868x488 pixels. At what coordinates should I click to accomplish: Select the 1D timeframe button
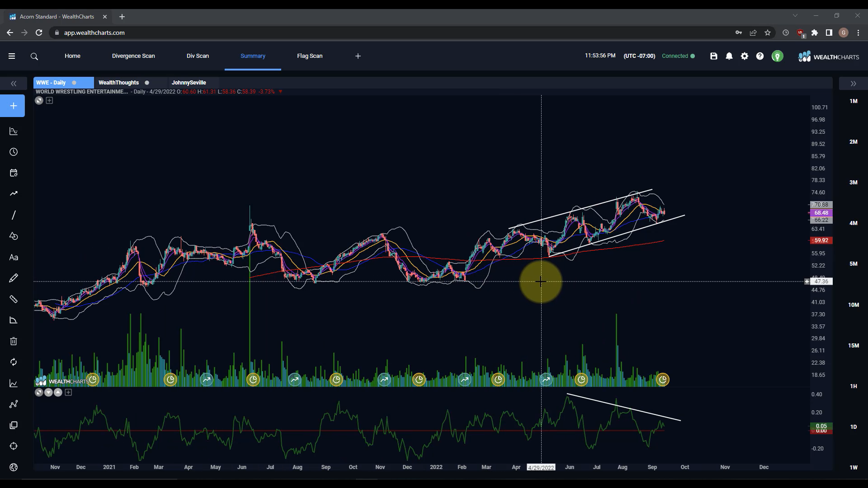[854, 427]
